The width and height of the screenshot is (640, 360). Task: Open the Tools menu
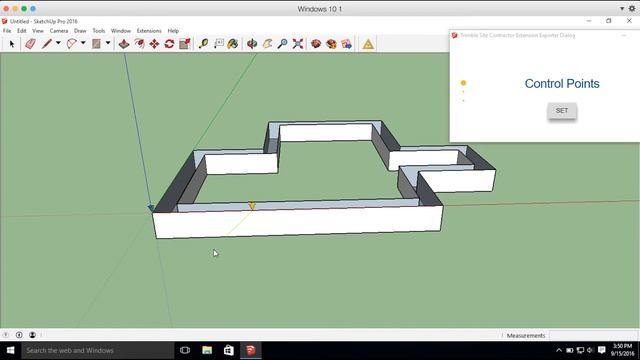click(99, 31)
